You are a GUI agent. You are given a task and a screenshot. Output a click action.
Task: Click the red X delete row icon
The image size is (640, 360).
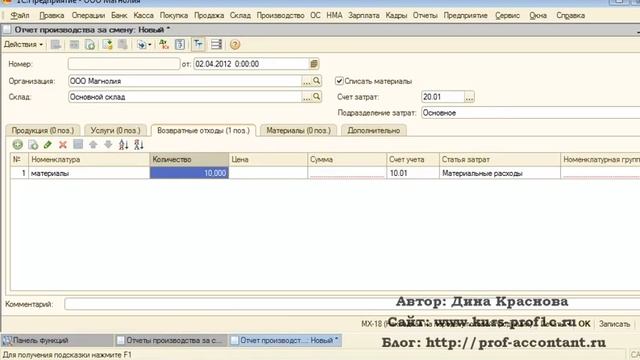[x=63, y=144]
